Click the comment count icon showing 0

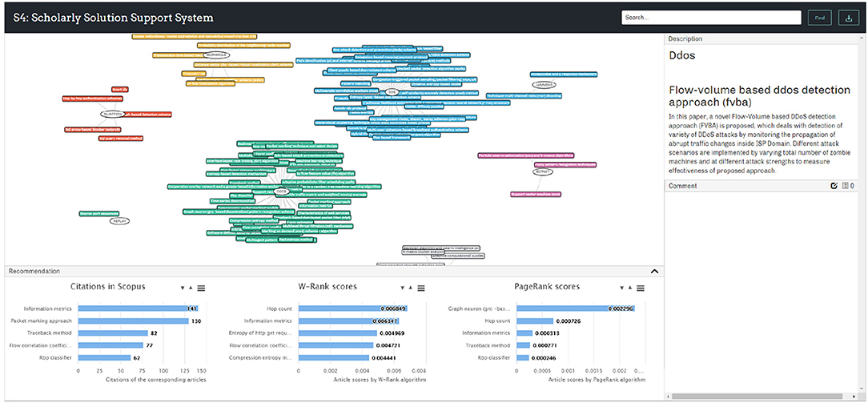click(x=847, y=186)
